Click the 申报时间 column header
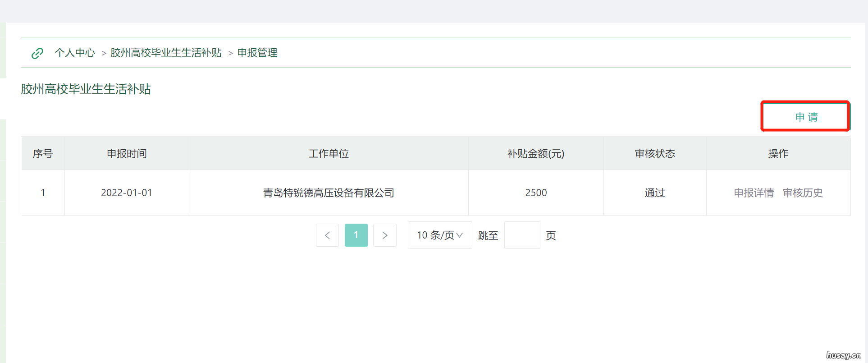Image resolution: width=868 pixels, height=363 pixels. [x=127, y=154]
